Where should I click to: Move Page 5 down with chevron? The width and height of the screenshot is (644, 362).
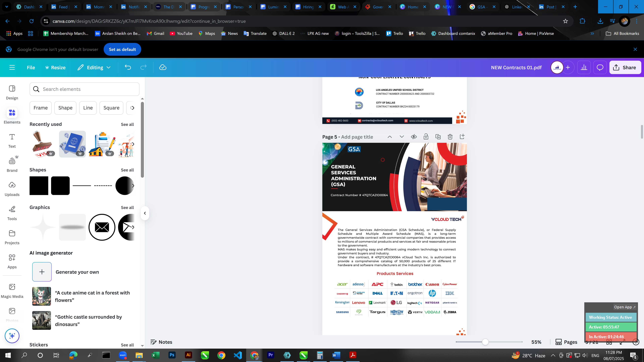(x=402, y=137)
